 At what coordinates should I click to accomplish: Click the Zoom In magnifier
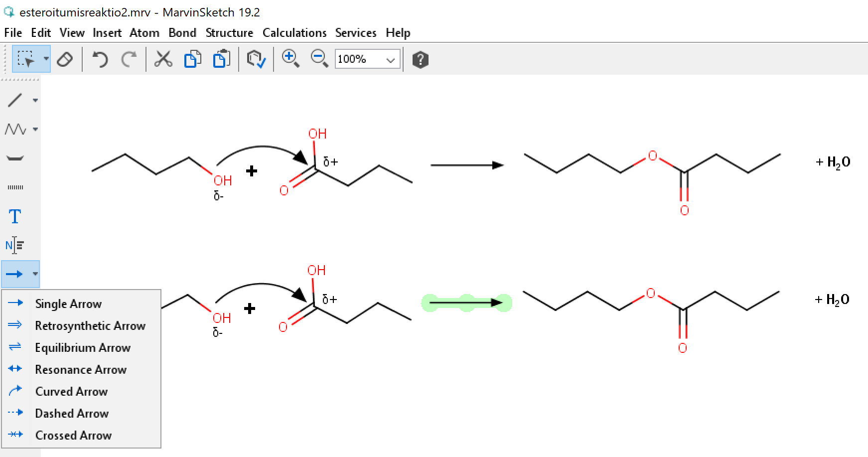pyautogui.click(x=290, y=59)
